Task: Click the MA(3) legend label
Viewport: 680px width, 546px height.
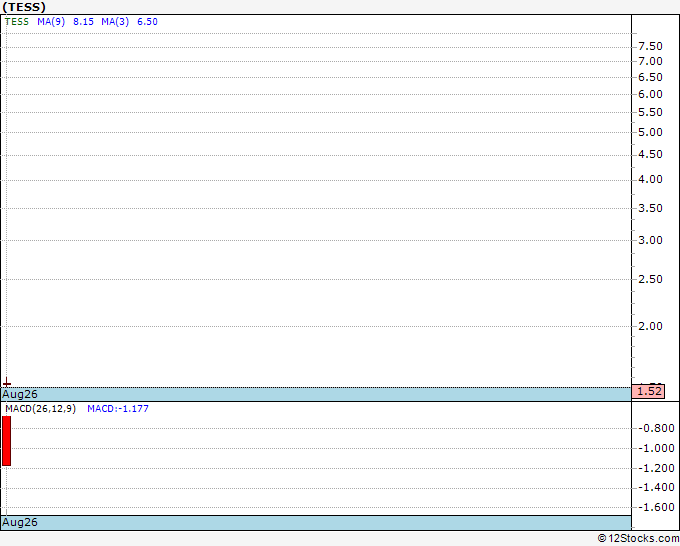Action: pyautogui.click(x=115, y=22)
